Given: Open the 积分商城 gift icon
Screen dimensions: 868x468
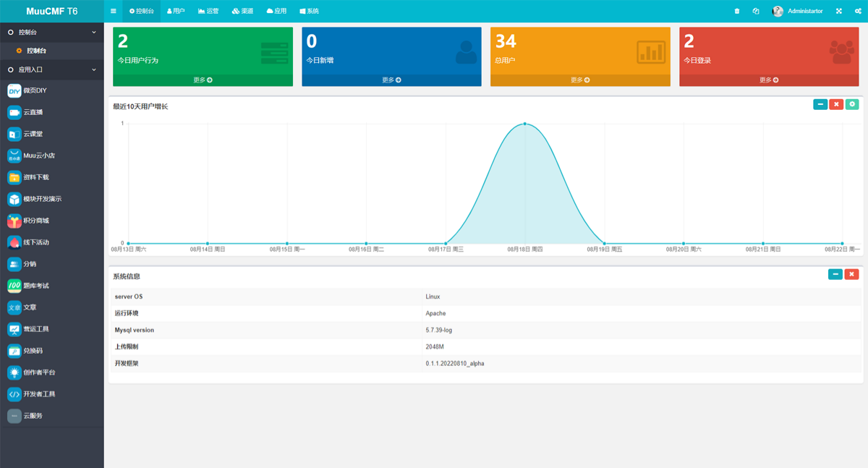Looking at the screenshot, I should (x=14, y=221).
